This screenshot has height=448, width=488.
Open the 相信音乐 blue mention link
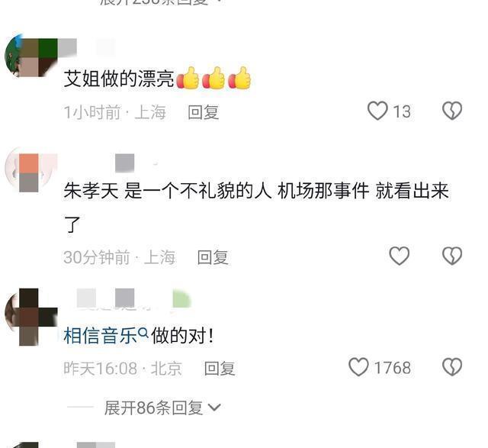[100, 336]
